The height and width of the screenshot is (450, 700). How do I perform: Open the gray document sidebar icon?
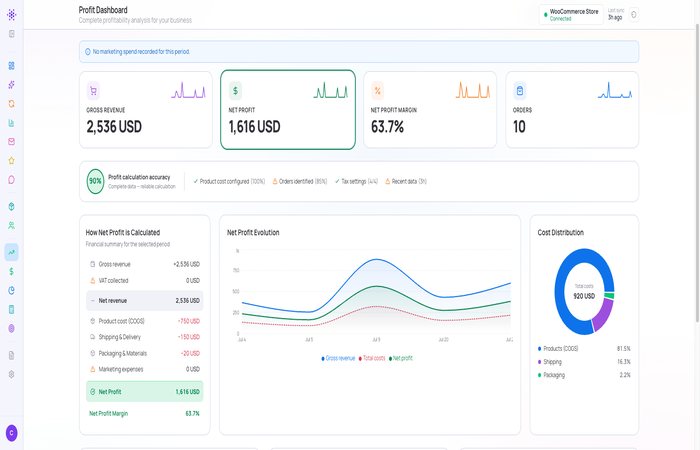point(12,355)
